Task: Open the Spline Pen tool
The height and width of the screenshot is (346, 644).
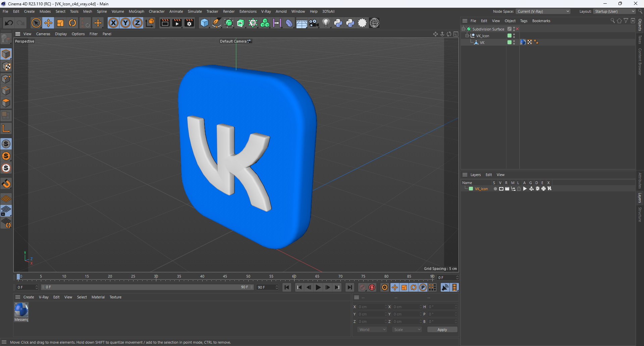Action: 217,23
